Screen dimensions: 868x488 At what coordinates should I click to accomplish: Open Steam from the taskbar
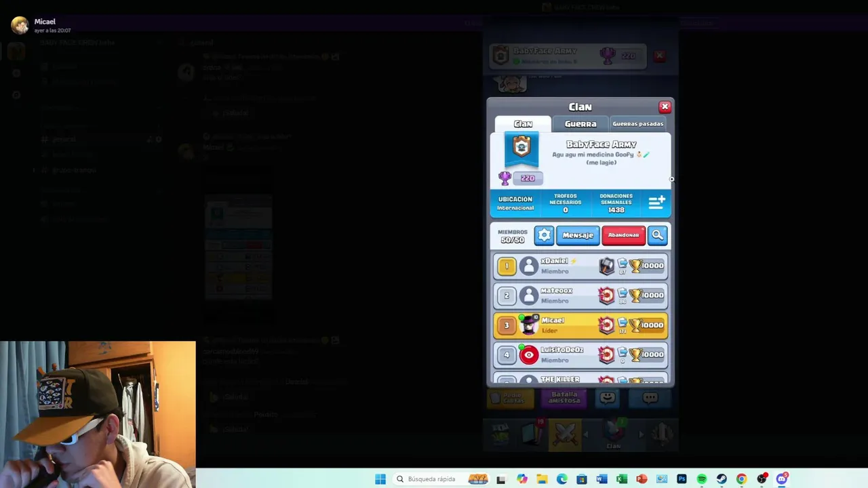pos(722,479)
